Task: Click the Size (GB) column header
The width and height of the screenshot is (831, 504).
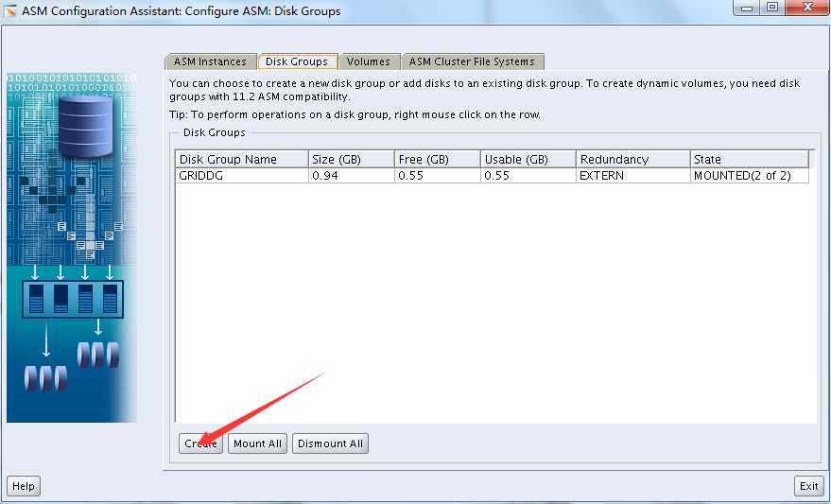Action: tap(352, 160)
